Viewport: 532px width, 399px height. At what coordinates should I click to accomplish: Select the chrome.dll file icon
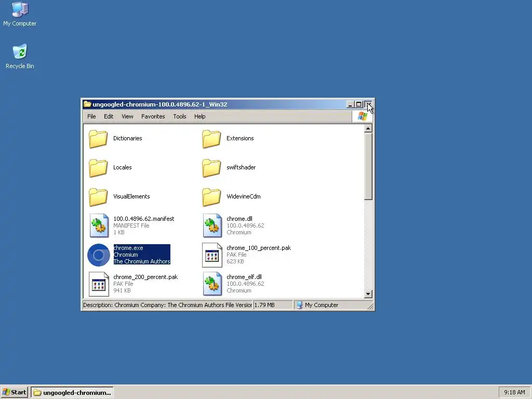tap(212, 225)
